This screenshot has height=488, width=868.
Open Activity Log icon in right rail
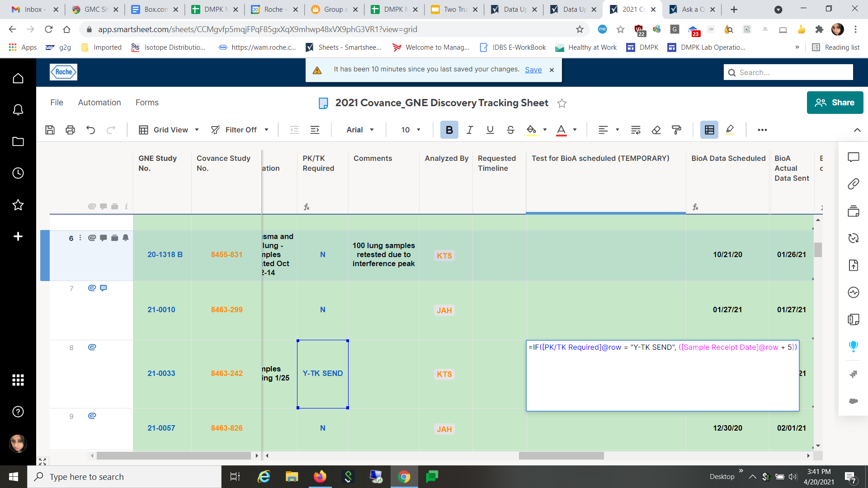(x=854, y=292)
